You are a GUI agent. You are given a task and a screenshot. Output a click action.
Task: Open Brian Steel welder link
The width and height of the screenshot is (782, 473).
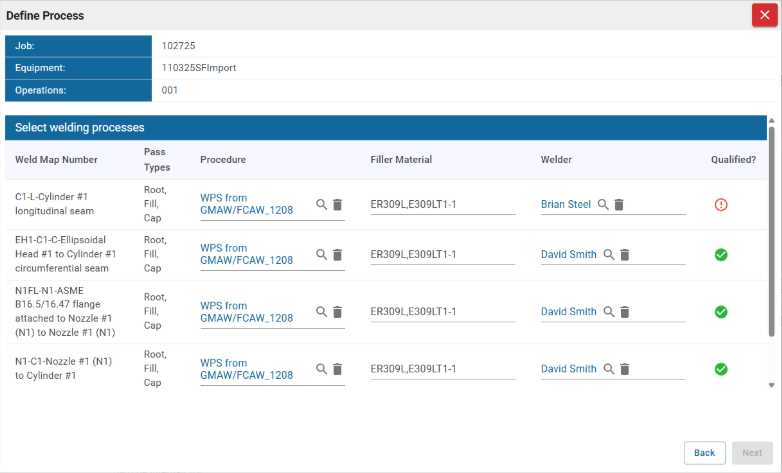pyautogui.click(x=566, y=204)
